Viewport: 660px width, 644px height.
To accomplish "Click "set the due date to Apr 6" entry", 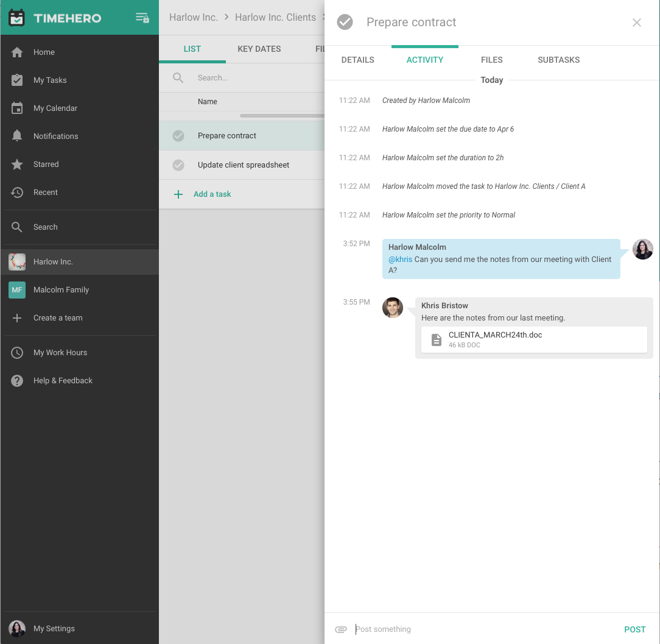I will tap(448, 129).
